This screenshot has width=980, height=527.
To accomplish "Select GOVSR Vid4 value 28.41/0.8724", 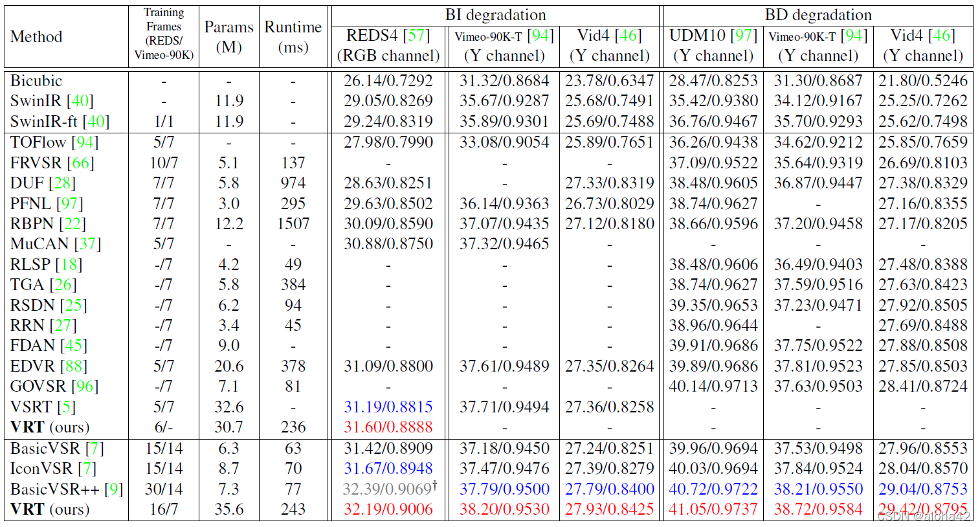I will (923, 387).
